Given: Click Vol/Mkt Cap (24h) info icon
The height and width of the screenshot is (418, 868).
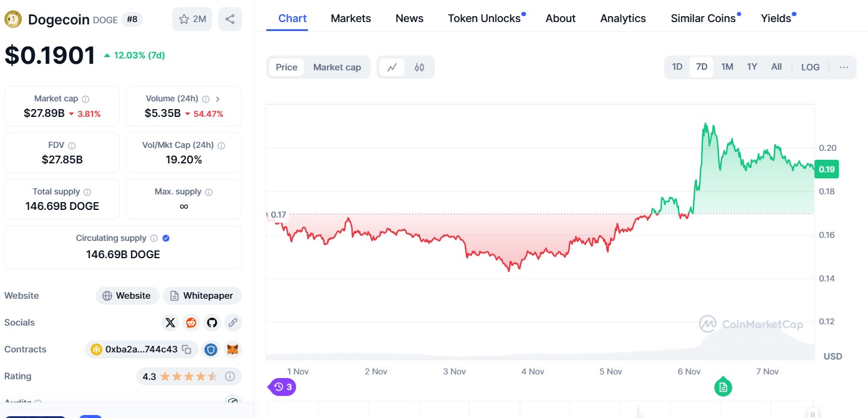Looking at the screenshot, I should click(x=221, y=145).
